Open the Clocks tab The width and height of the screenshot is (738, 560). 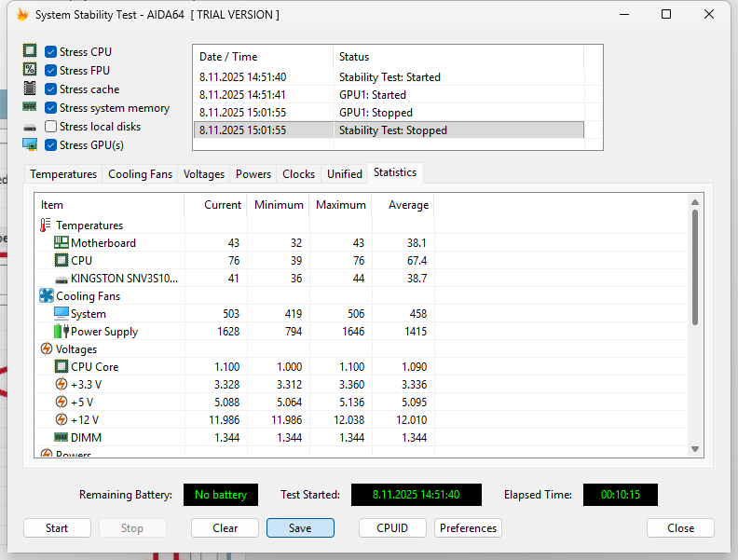[298, 174]
